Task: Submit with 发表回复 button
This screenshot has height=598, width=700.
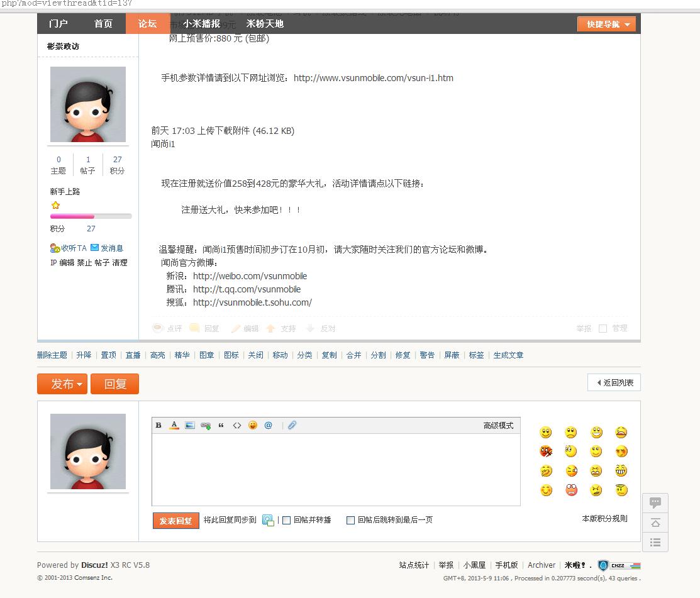Action: 176,521
